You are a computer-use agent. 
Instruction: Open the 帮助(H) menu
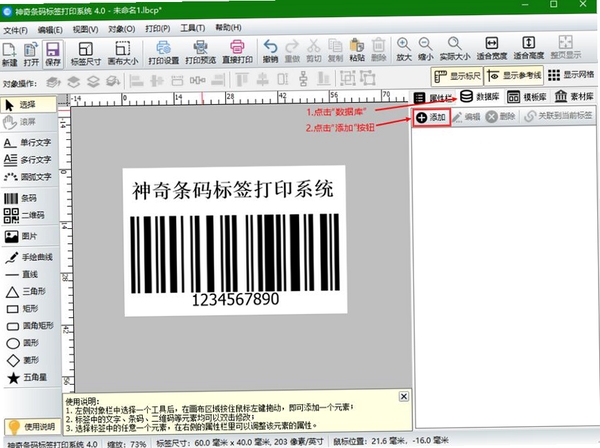click(x=228, y=28)
